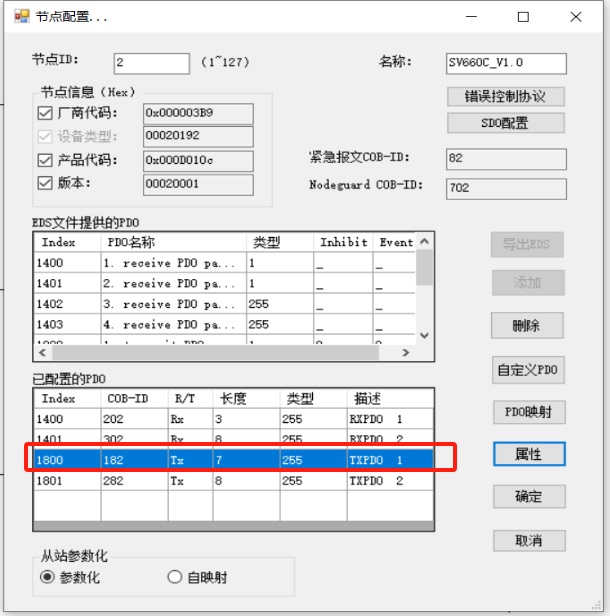Click inside the 节点ID input field
Image resolution: width=610 pixels, height=616 pixels.
(151, 63)
